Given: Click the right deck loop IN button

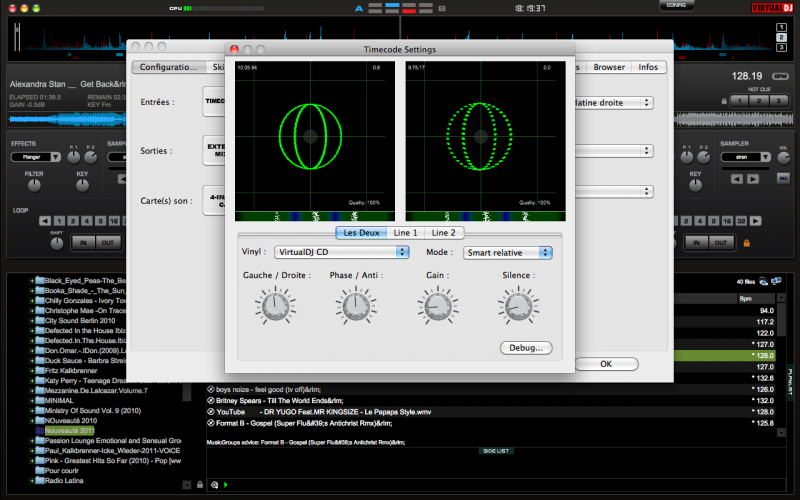Looking at the screenshot, I should (696, 243).
